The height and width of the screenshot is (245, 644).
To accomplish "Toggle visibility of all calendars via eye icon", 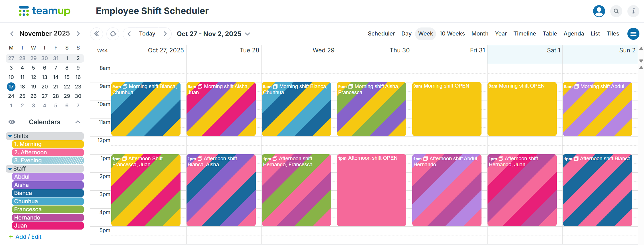I will tap(11, 122).
